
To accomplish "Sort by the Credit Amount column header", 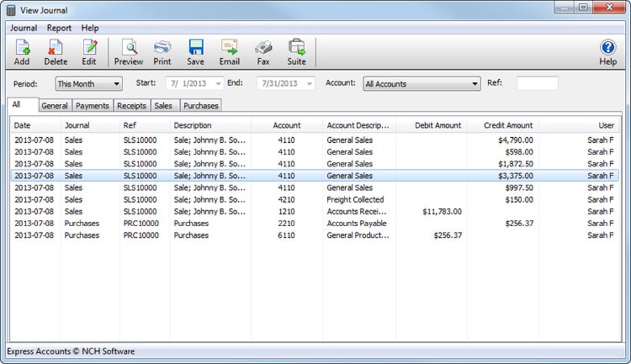I will click(508, 125).
